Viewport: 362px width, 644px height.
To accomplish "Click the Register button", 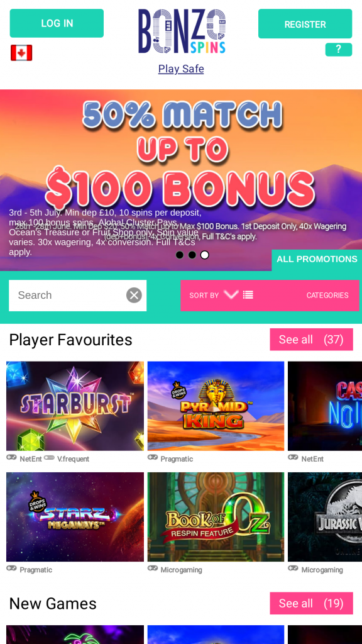I will coord(305,24).
